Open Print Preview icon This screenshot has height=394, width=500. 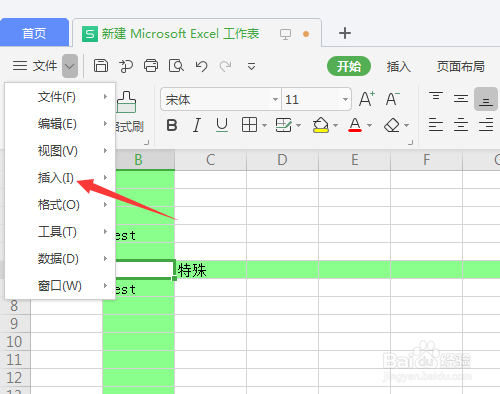pos(176,66)
